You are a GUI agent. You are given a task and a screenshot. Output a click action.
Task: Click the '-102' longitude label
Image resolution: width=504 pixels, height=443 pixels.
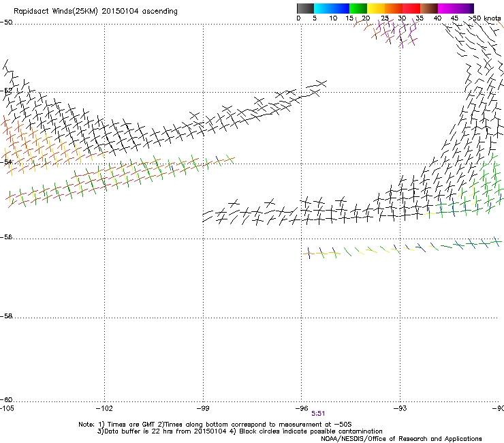click(x=104, y=408)
